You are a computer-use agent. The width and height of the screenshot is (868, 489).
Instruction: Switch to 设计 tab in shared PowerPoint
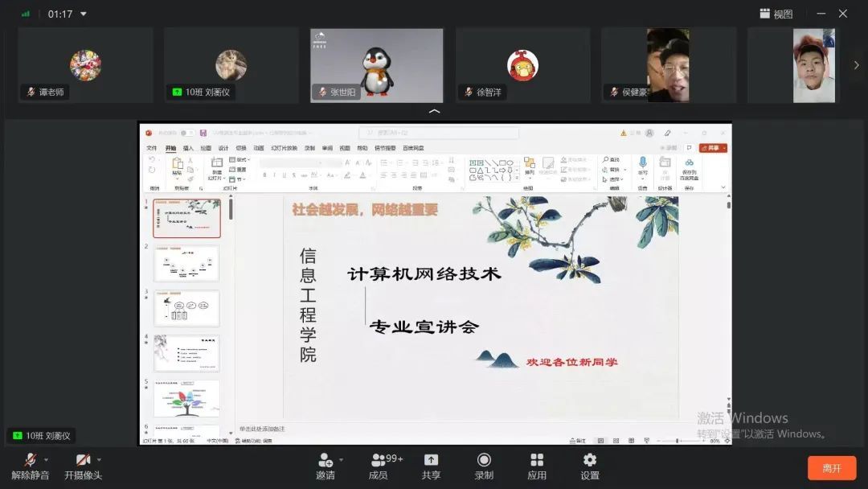223,148
